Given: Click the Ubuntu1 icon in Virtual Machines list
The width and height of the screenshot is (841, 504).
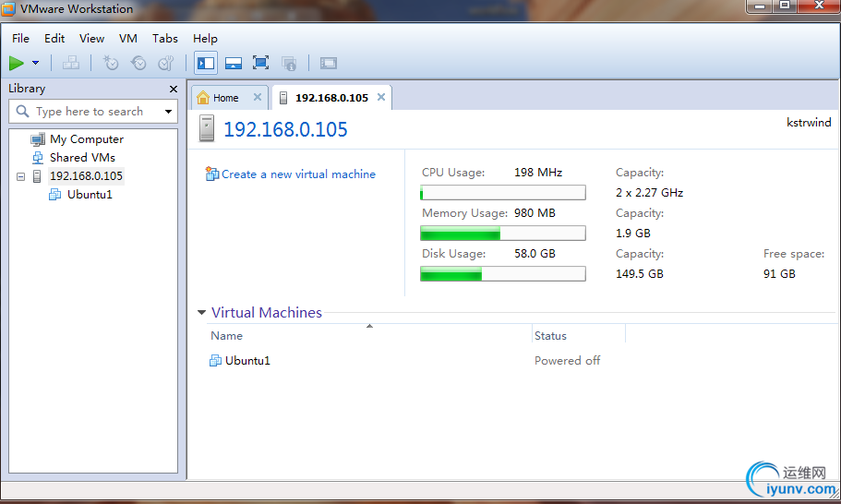Looking at the screenshot, I should tap(215, 361).
